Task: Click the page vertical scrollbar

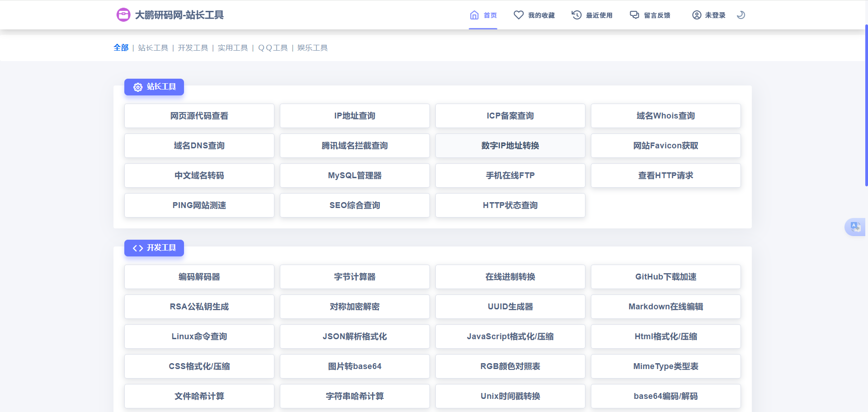Action: [866, 104]
